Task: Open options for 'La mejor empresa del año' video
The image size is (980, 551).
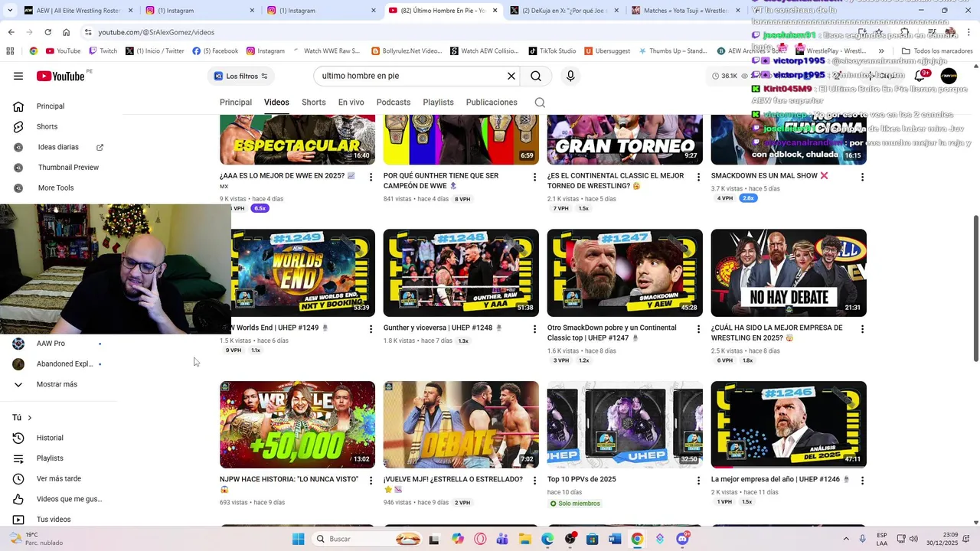Action: 862,481
